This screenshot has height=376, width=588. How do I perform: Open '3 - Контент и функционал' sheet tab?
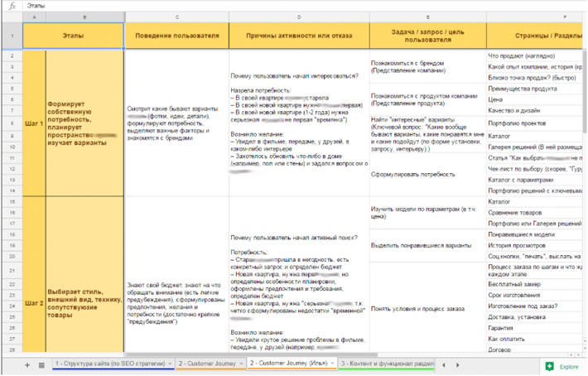386,364
